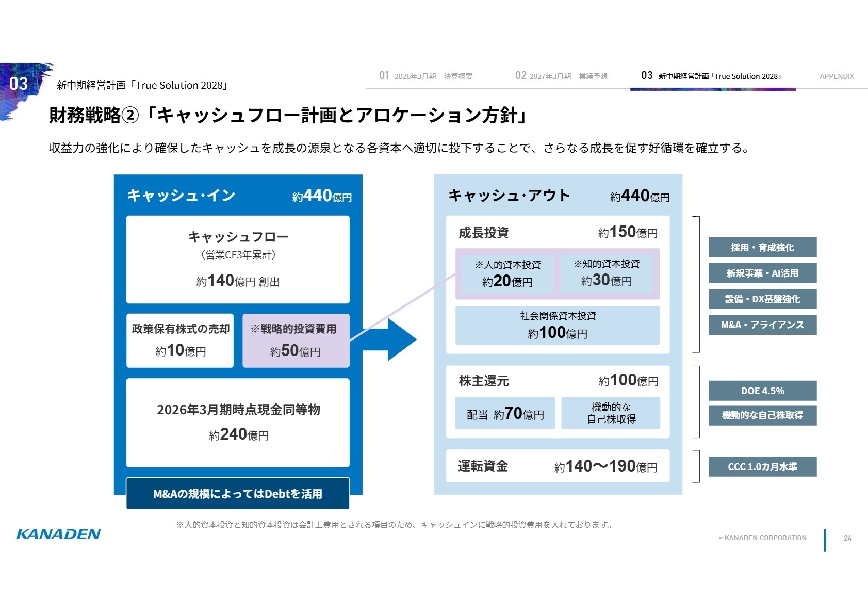The image size is (868, 614).
Task: Click the large blue arrow graphic
Action: [389, 339]
